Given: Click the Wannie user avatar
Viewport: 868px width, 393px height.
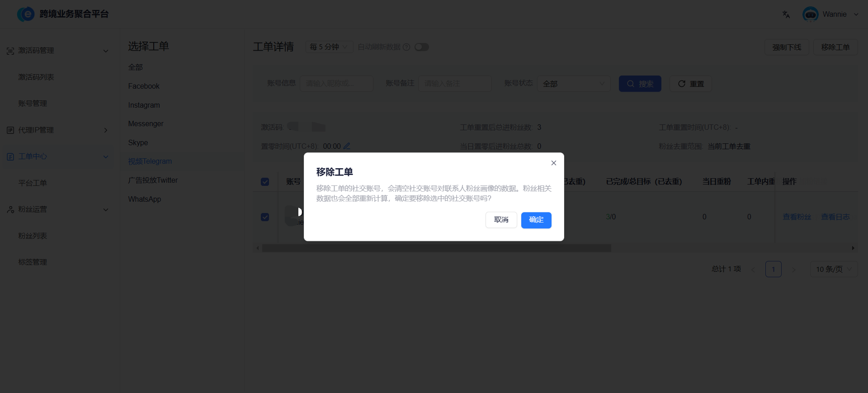Looking at the screenshot, I should 810,14.
